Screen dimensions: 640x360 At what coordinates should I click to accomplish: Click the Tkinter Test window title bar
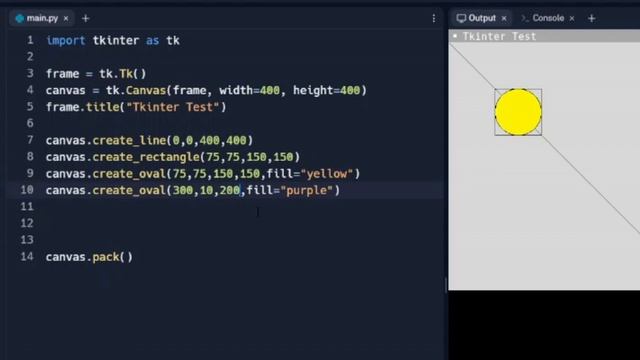(544, 36)
